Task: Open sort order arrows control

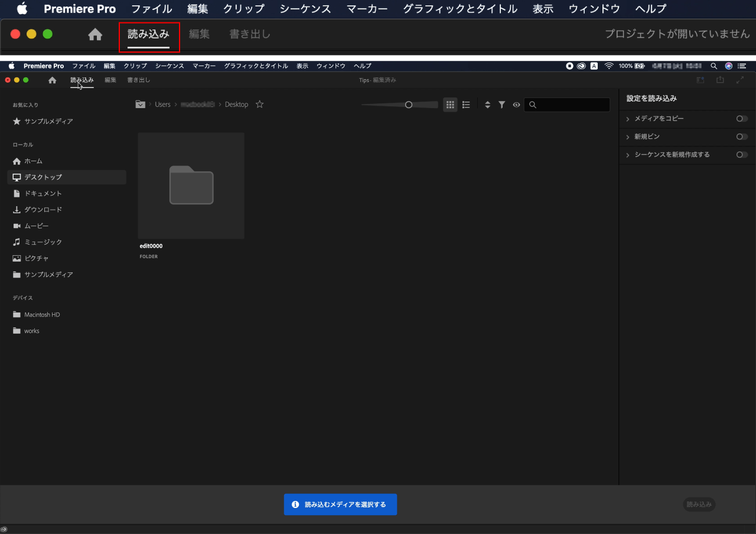Action: point(487,105)
